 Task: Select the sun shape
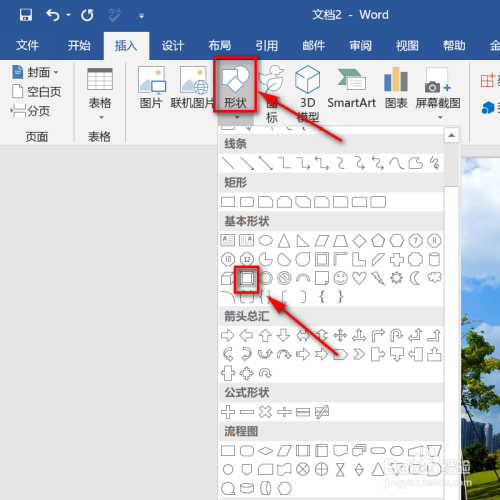397,278
